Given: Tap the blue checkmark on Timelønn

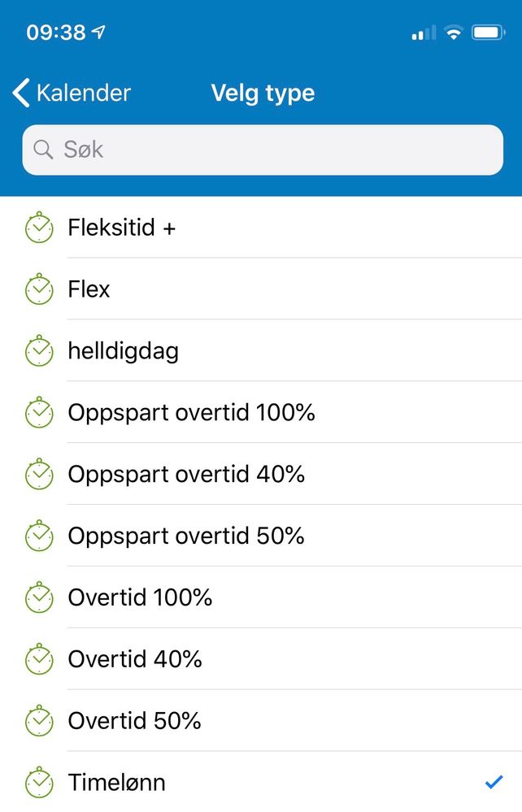Looking at the screenshot, I should pos(494,782).
